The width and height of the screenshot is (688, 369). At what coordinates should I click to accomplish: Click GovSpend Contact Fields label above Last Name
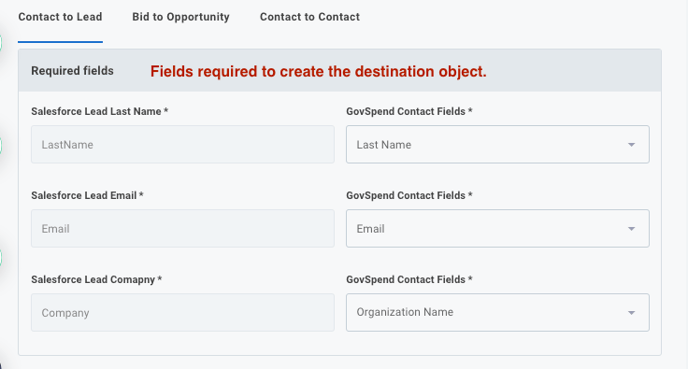409,111
